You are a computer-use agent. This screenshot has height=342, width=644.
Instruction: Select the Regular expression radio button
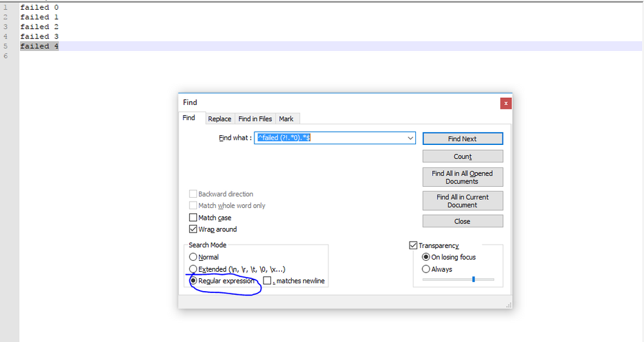193,281
